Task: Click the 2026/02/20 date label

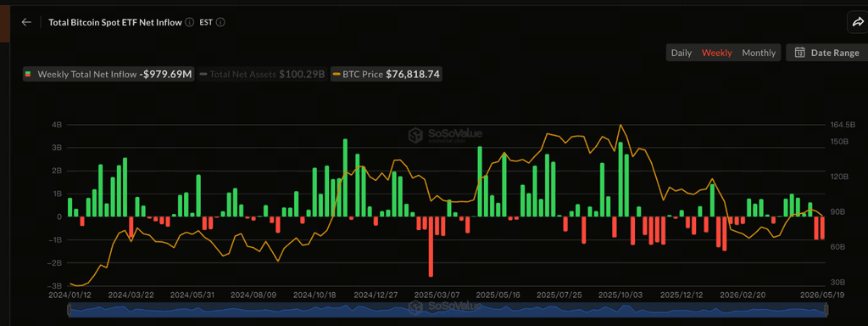Action: [x=743, y=295]
